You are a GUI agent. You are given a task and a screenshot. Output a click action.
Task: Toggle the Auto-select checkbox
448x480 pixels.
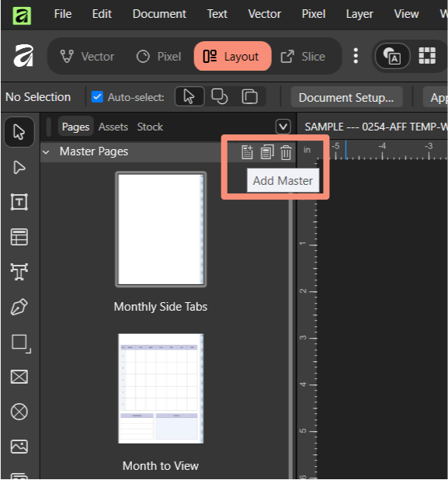[x=97, y=97]
